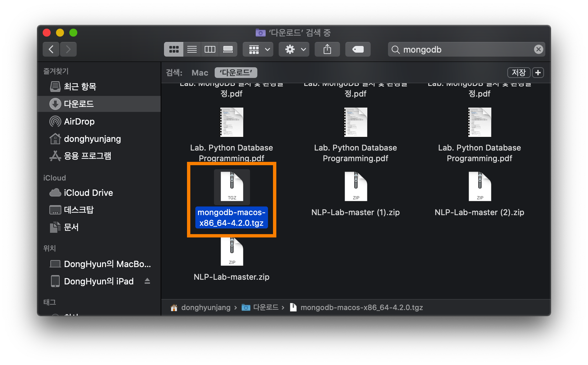The width and height of the screenshot is (588, 365).
Task: Select 다운로드 in the sidebar
Action: tap(99, 104)
